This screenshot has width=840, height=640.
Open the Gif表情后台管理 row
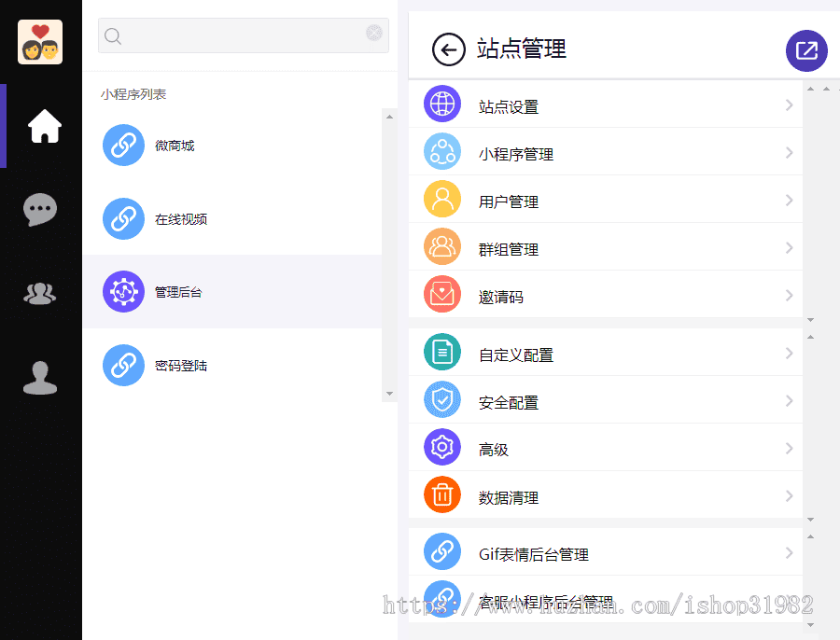[x=606, y=551]
